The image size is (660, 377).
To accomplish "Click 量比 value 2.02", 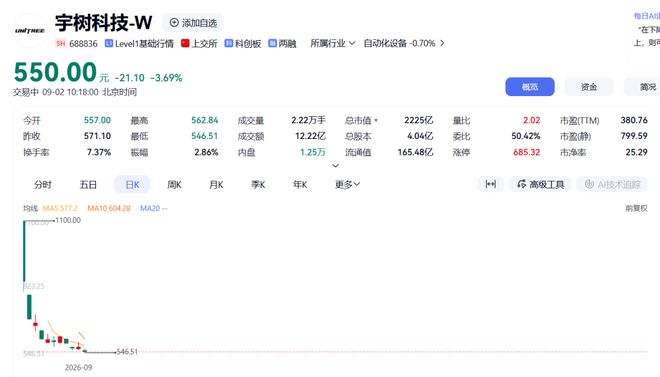I will (532, 120).
